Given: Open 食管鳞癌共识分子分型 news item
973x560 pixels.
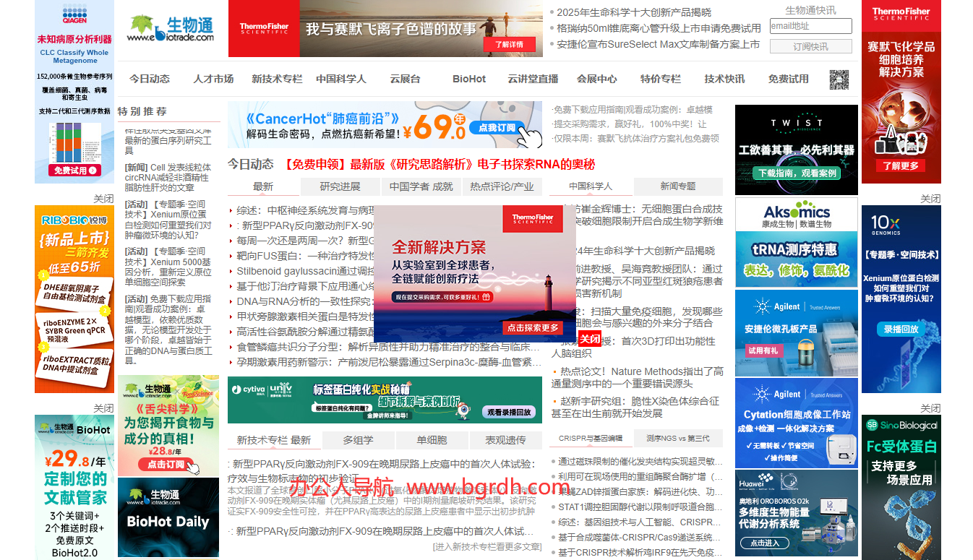Looking at the screenshot, I should tap(389, 347).
